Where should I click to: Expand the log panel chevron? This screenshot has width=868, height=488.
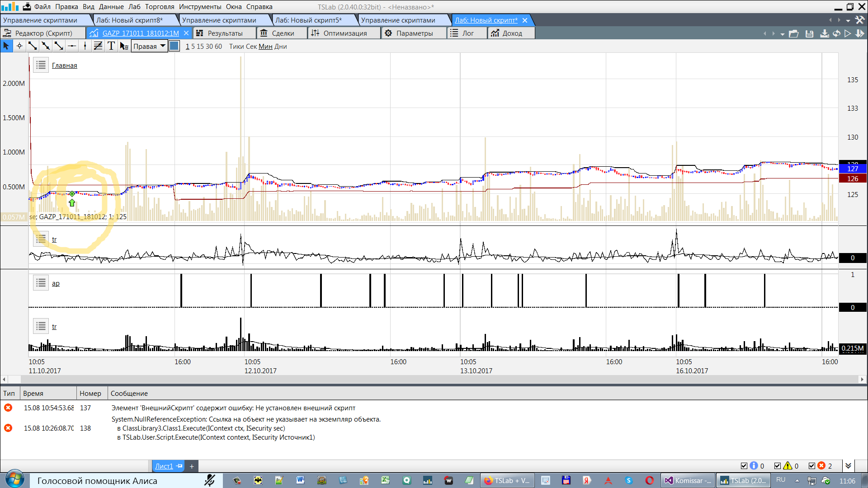tap(848, 466)
